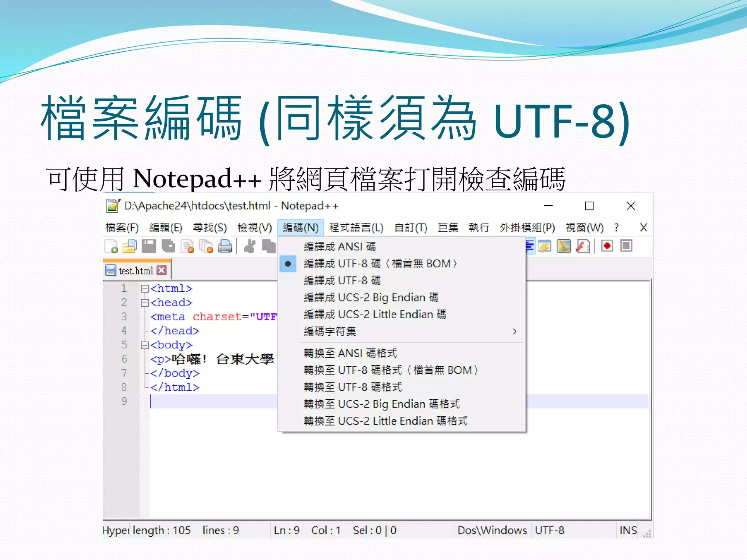The width and height of the screenshot is (747, 560).
Task: Collapse the <head> fold marker on line 2
Action: click(x=145, y=303)
